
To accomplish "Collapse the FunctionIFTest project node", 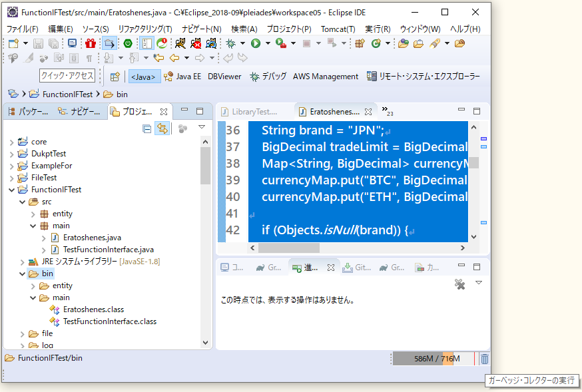I will 11,190.
